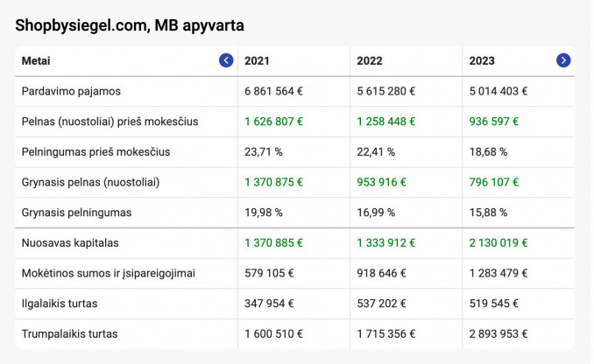Select the green value 2 130 019 €
The height and width of the screenshot is (364, 594).
(x=499, y=243)
